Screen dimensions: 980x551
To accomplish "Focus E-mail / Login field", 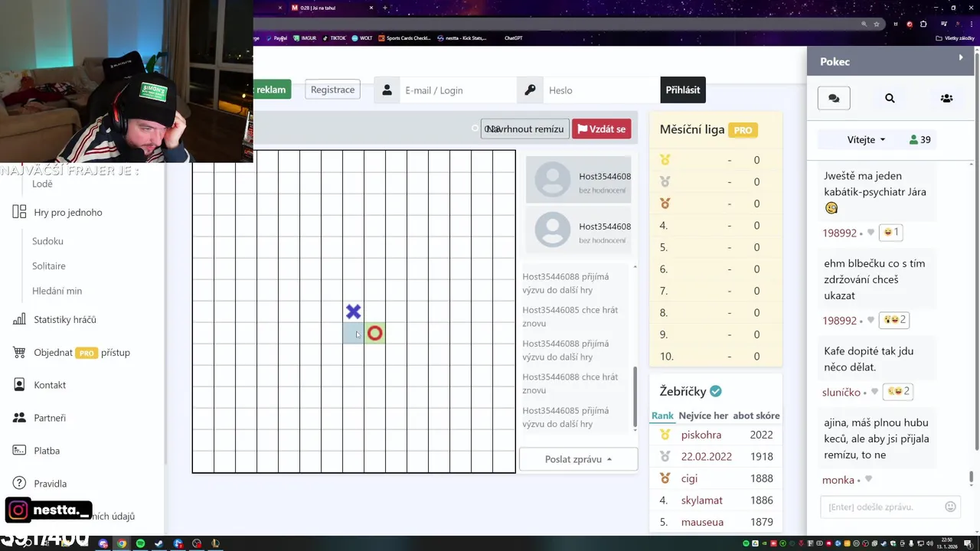I will tap(458, 90).
